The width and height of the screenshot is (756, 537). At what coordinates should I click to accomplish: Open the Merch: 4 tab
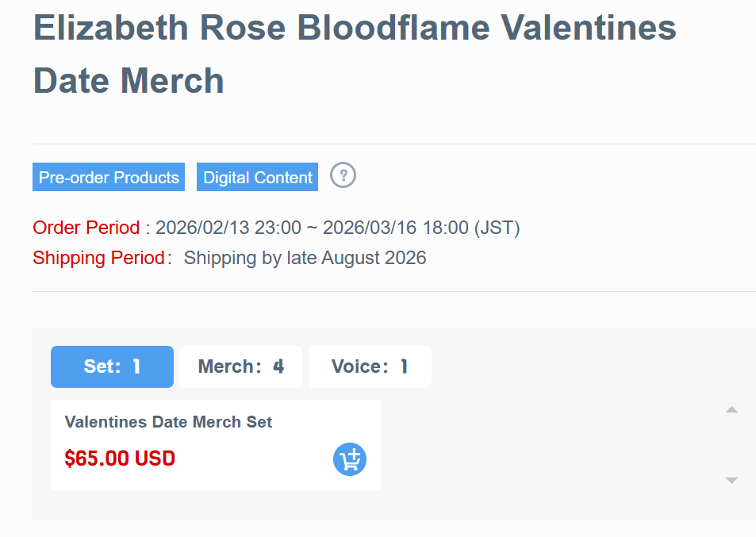(240, 366)
